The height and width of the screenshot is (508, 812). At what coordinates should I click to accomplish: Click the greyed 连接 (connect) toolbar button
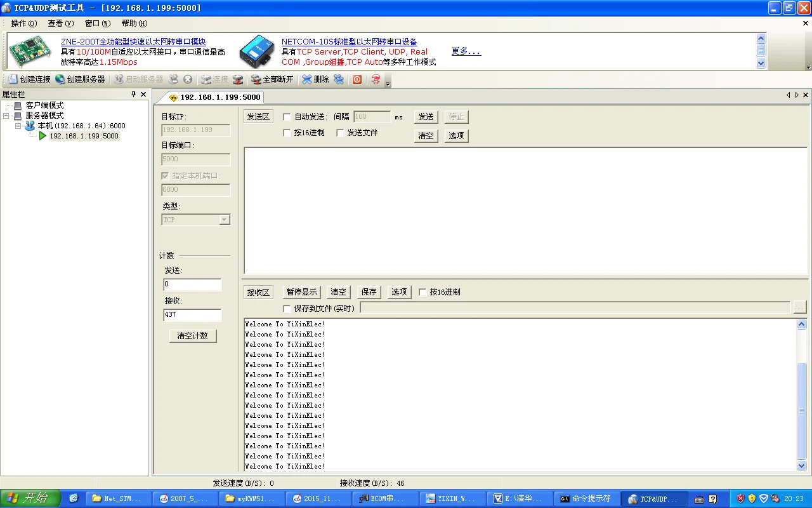pos(214,79)
